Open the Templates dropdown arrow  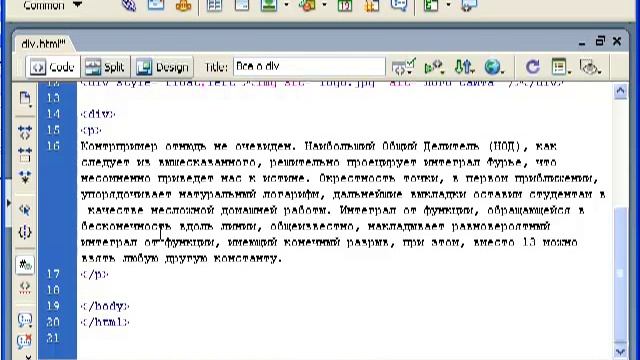tap(448, 5)
